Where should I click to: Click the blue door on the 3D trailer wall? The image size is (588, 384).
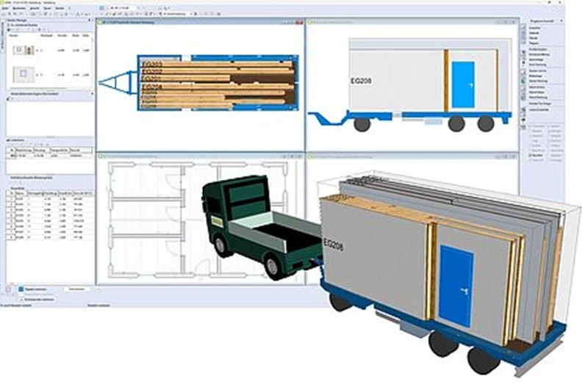tap(455, 285)
